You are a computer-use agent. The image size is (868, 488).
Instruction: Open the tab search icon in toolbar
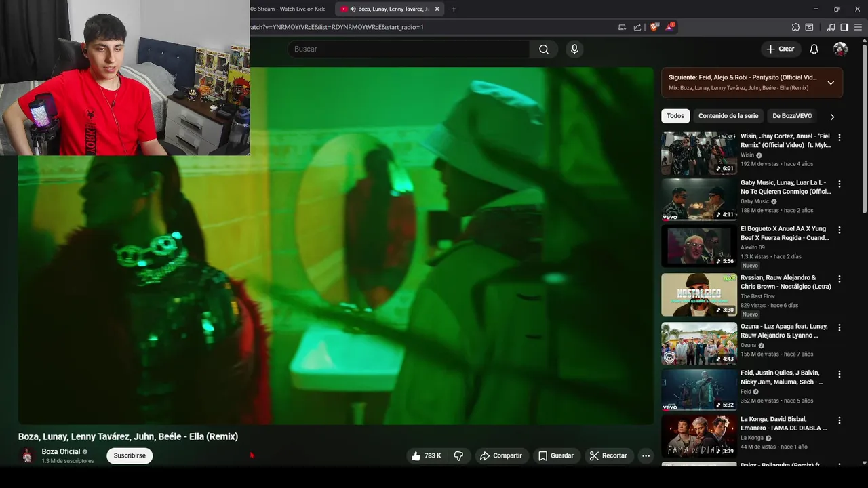(x=809, y=27)
